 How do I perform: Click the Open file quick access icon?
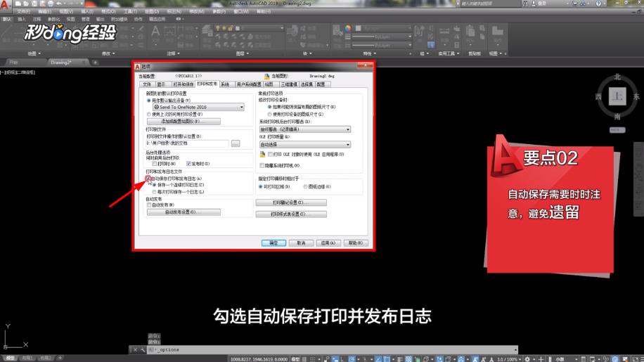(26, 4)
